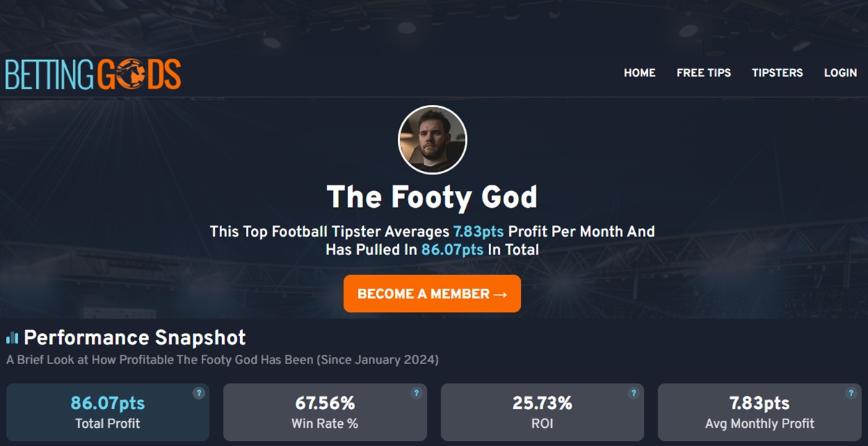Open the FREE TIPS page
This screenshot has height=446, width=868.
pyautogui.click(x=703, y=72)
